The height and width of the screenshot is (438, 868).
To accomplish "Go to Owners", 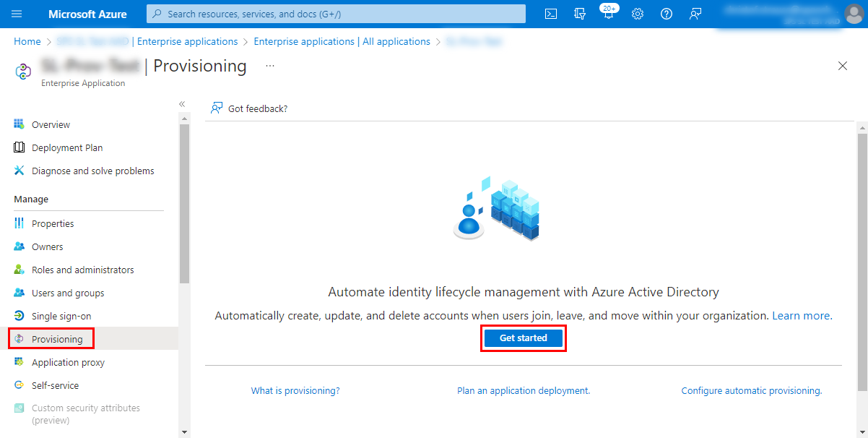I will point(48,246).
